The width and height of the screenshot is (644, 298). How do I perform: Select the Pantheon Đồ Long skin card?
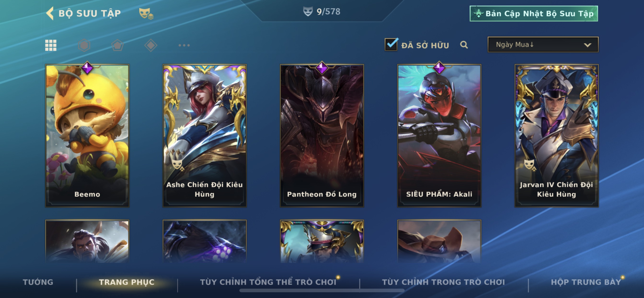coord(322,136)
